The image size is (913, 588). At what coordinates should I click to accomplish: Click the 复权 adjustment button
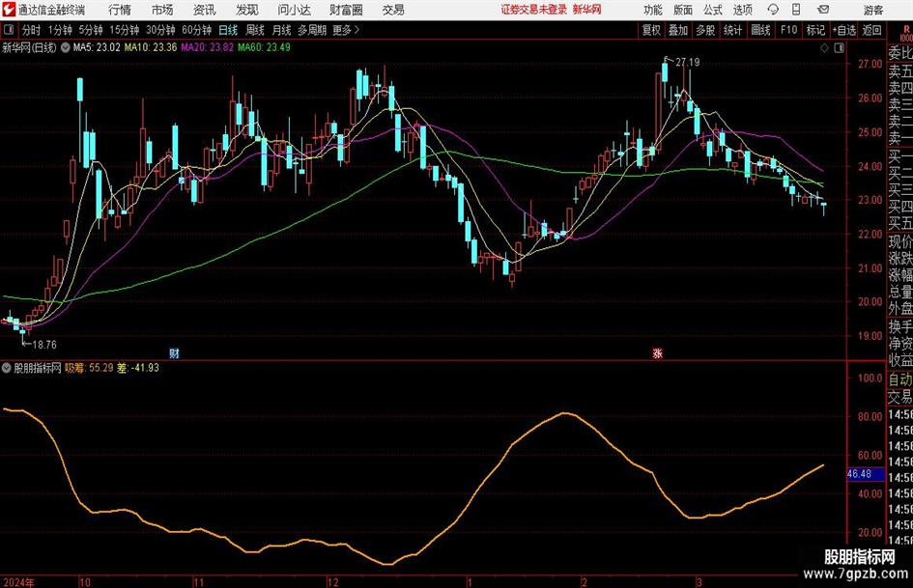pos(651,30)
